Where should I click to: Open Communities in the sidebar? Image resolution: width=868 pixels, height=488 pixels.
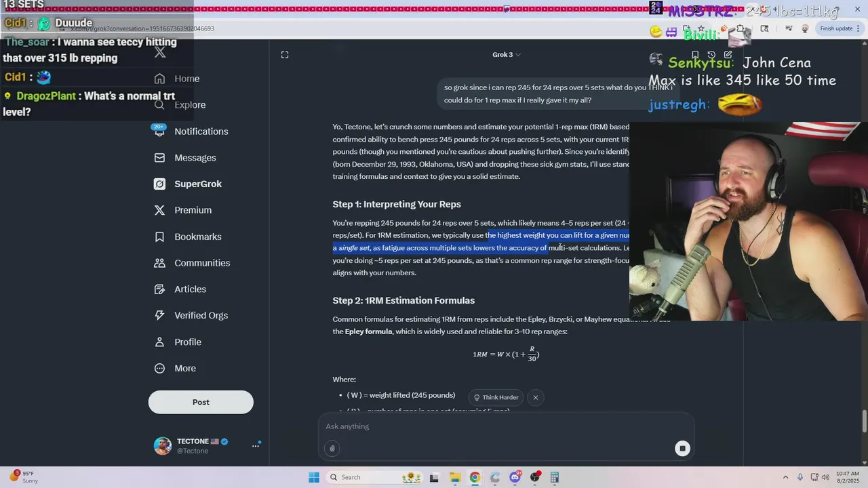192,263
